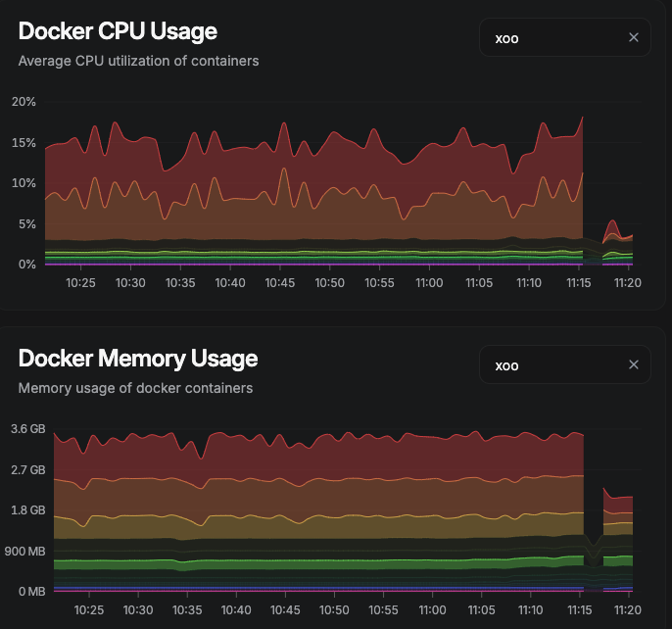The height and width of the screenshot is (629, 672).
Task: Click the "Average CPU utilization of containers" subtitle
Action: click(138, 61)
